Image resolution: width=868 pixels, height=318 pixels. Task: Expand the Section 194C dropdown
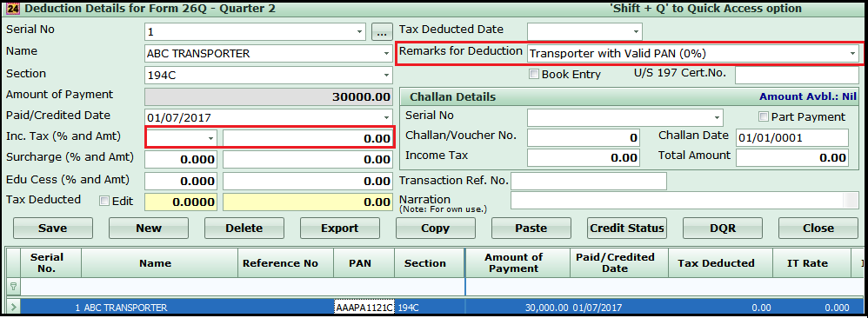(x=386, y=76)
